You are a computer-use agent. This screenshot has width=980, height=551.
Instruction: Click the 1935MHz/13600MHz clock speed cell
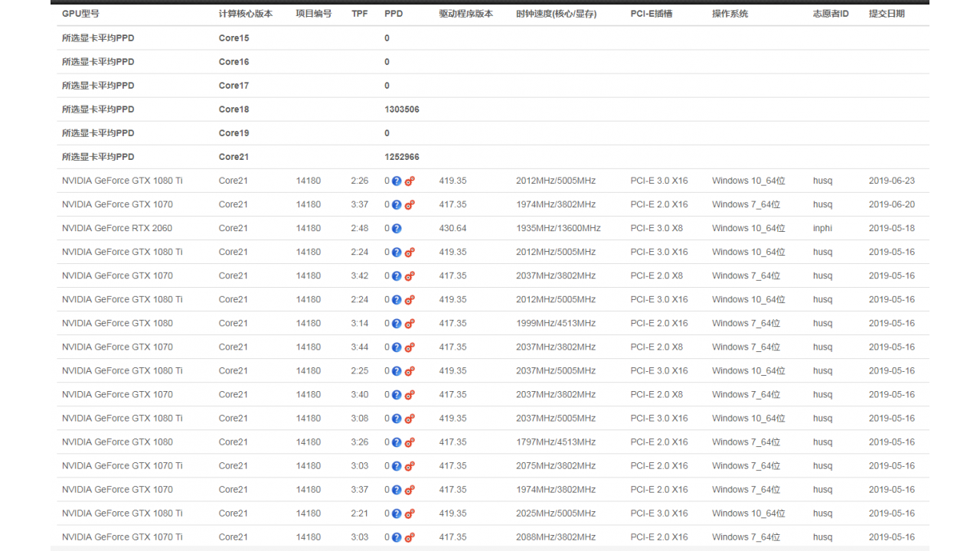[x=558, y=228]
